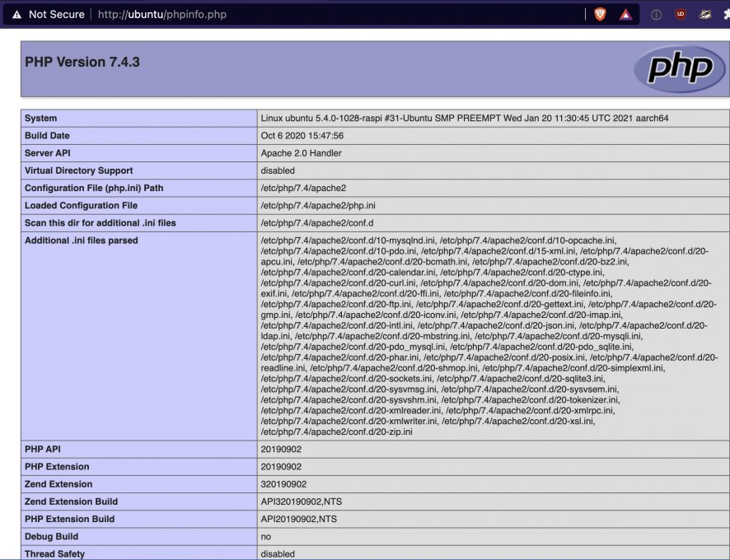Select the Linux ubuntu 5.4.0-1028-raspi system value
730x560 pixels.
(464, 119)
